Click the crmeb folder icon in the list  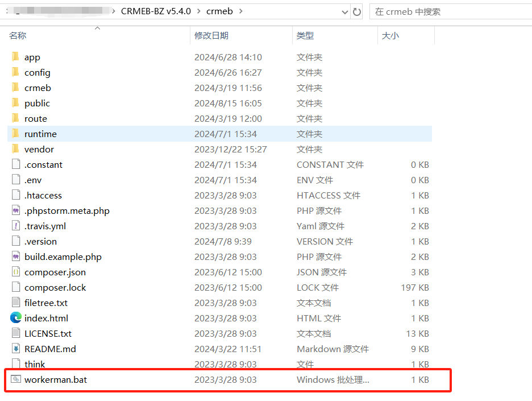(x=15, y=87)
